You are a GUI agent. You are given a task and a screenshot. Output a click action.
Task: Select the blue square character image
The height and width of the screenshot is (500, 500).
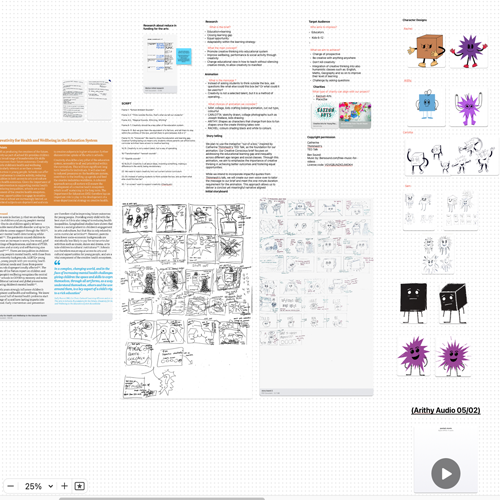[426, 107]
